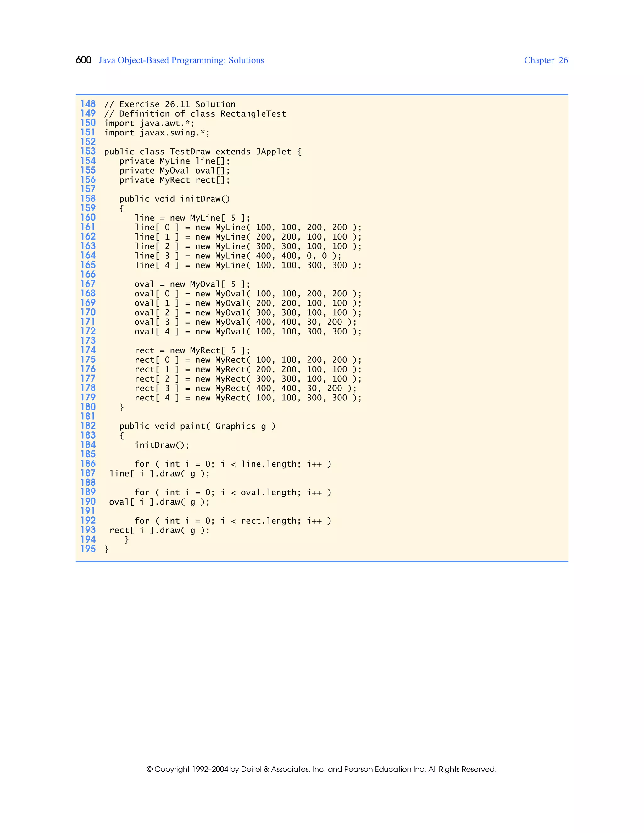Click the 'oval[ 4 ] = new MyOval' statement
The width and height of the screenshot is (644, 833).
point(248,332)
